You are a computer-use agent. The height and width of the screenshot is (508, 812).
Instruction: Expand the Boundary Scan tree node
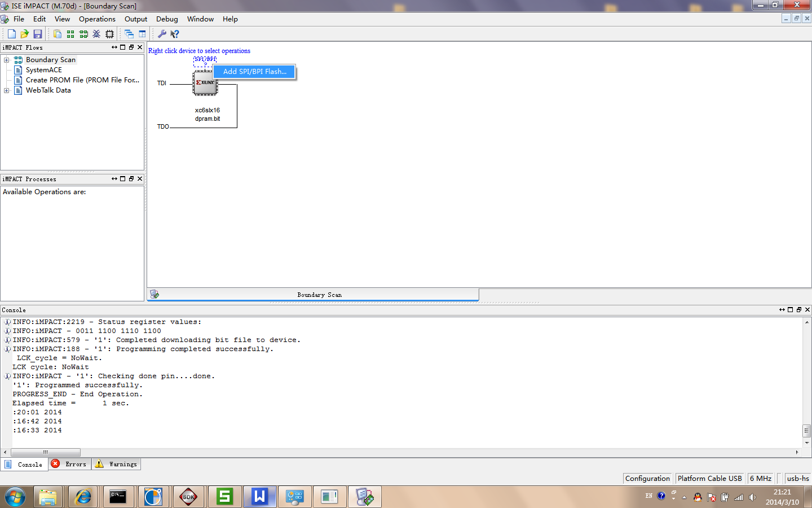point(6,60)
